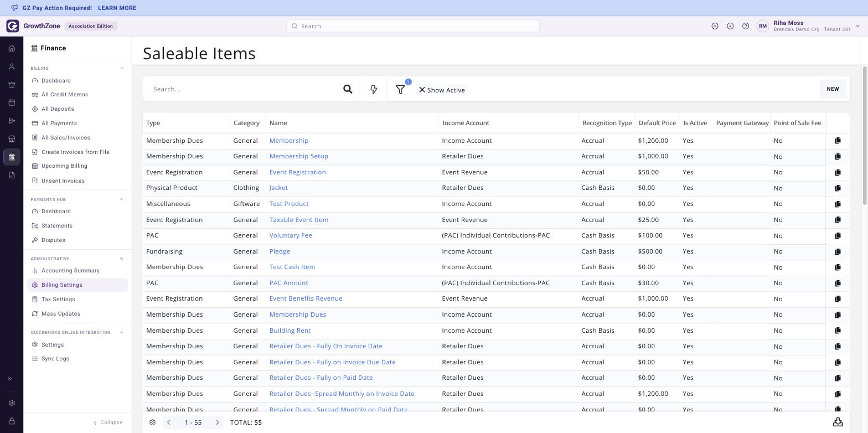Click the LEARN MORE link in banner
Image resolution: width=868 pixels, height=433 pixels.
click(117, 8)
